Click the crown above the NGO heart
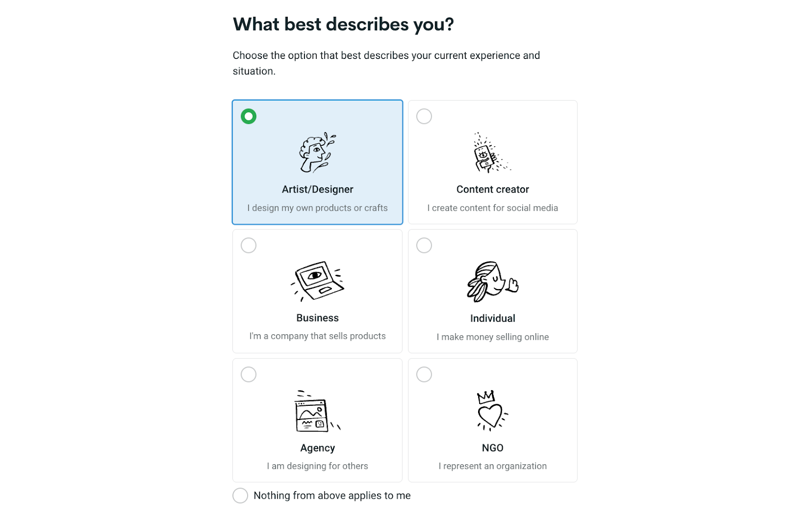 (486, 397)
